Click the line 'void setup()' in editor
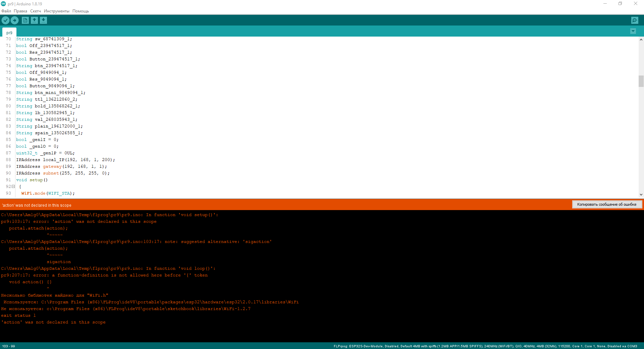 pyautogui.click(x=32, y=180)
